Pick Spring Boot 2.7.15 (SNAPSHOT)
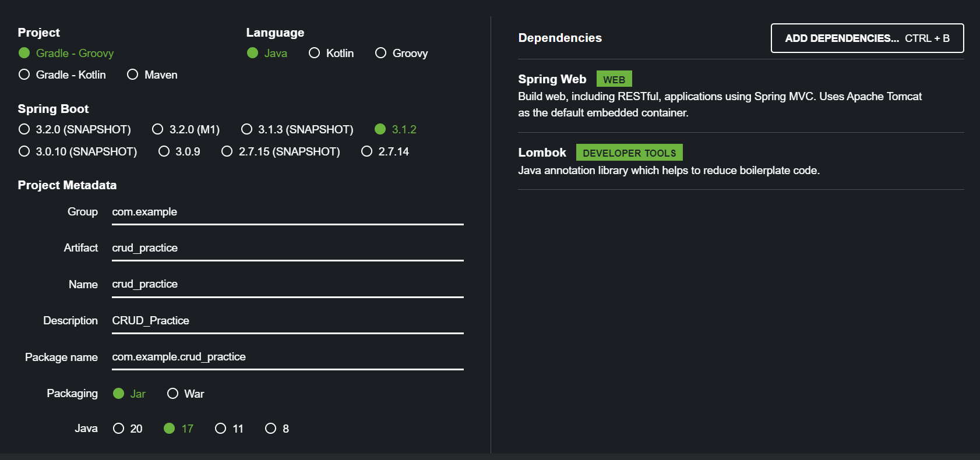This screenshot has height=460, width=980. (281, 151)
